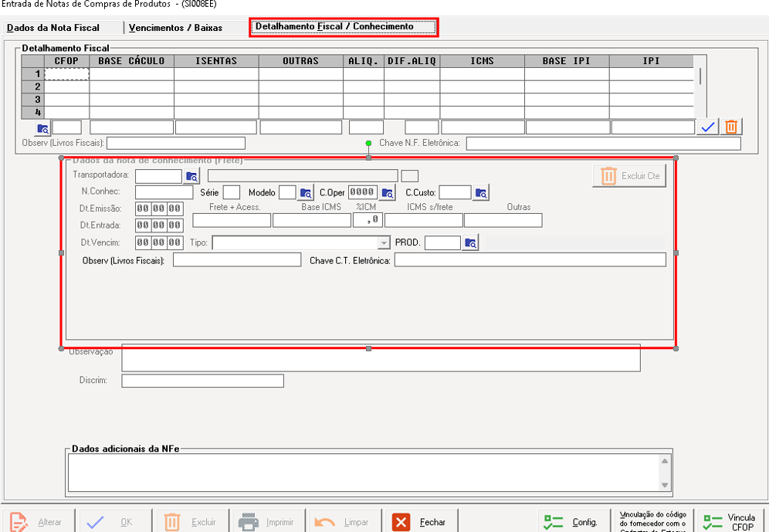Open the Modelo search lookup icon
This screenshot has height=532, width=769.
coord(306,193)
